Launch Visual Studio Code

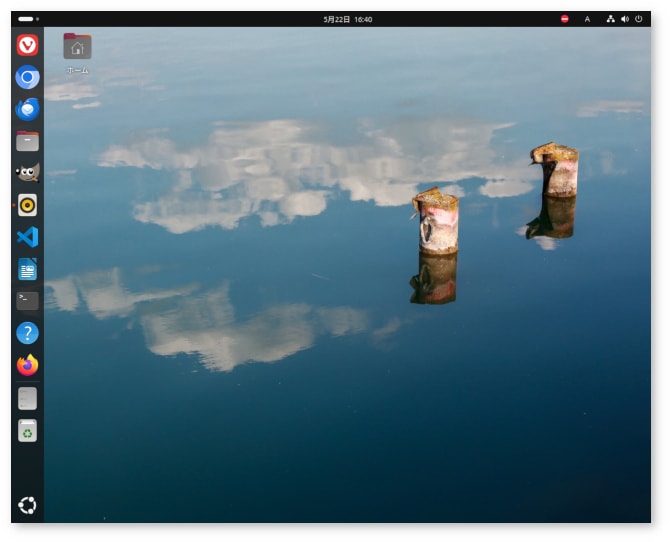(27, 237)
